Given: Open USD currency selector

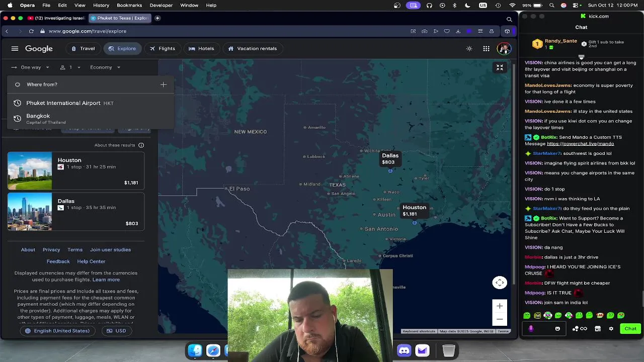Looking at the screenshot, I should click(116, 331).
